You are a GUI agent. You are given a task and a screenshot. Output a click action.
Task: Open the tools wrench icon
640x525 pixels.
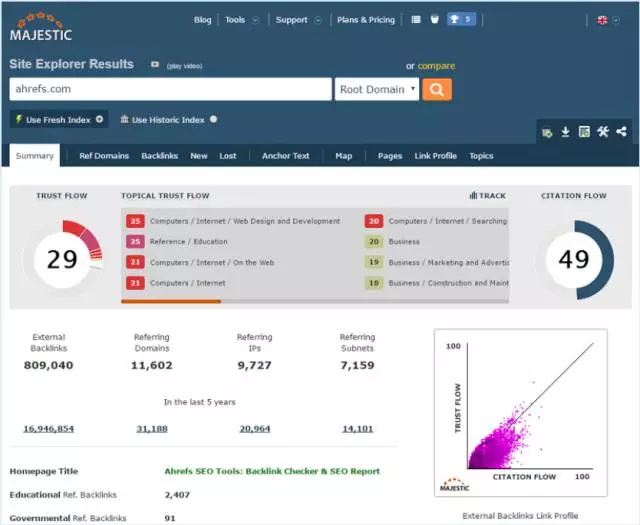(x=603, y=132)
